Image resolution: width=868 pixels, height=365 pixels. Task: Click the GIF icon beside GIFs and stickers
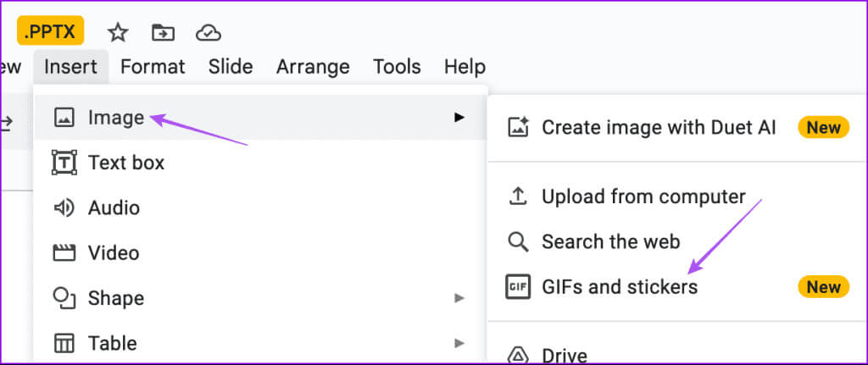click(x=518, y=287)
